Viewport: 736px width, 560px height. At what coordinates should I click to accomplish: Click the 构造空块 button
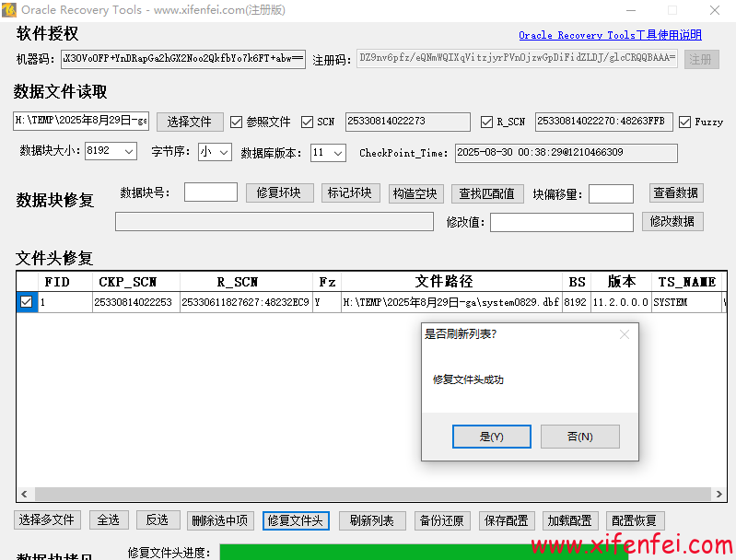click(415, 193)
